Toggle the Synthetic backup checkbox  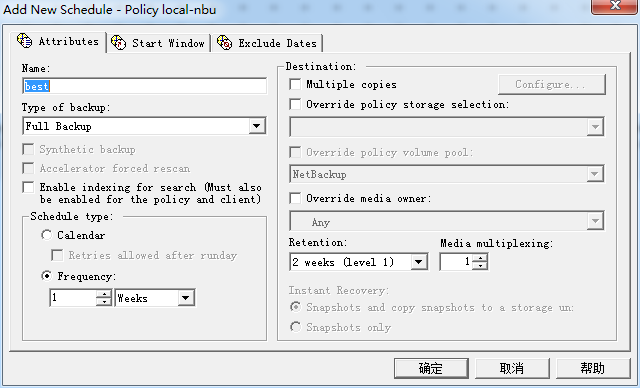pyautogui.click(x=28, y=149)
